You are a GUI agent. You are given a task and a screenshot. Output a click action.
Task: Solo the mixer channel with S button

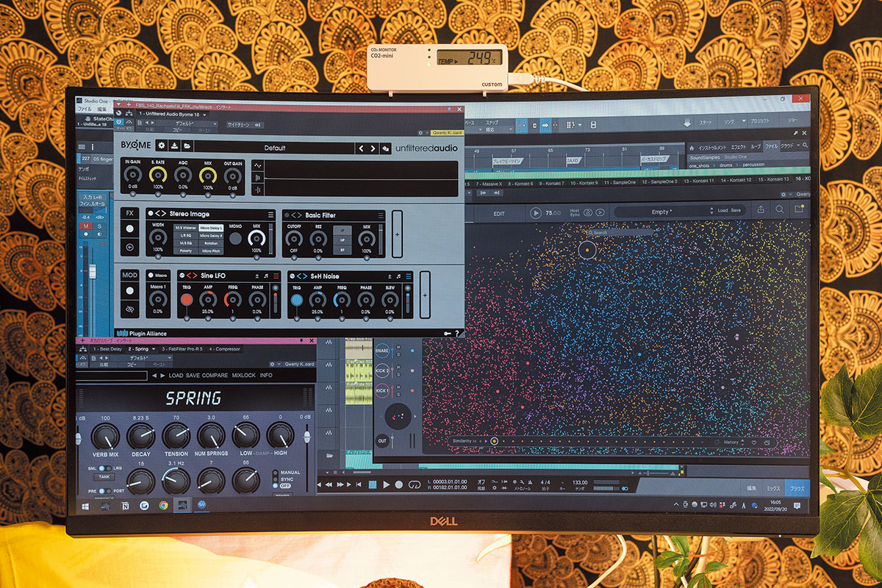click(98, 226)
